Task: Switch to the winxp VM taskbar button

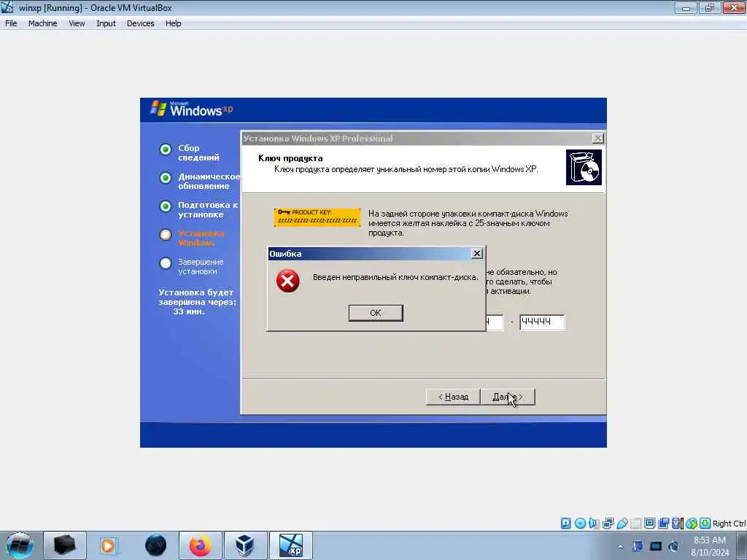Action: (x=291, y=545)
